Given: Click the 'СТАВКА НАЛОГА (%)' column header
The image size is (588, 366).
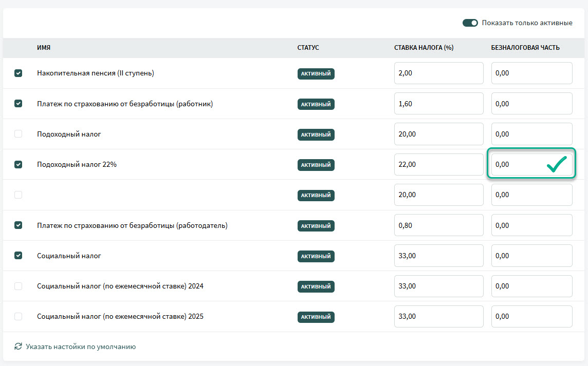Looking at the screenshot, I should tap(424, 48).
